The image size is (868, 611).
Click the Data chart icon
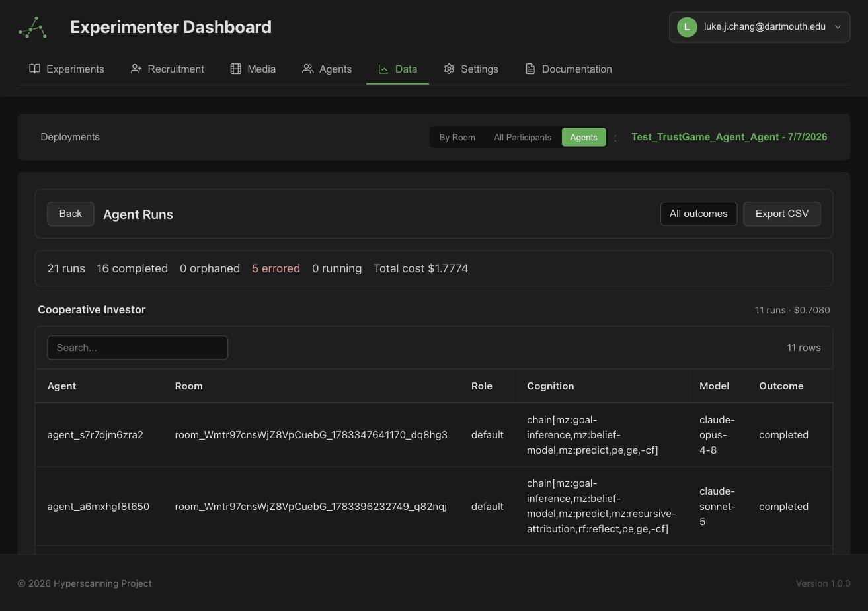coord(383,69)
